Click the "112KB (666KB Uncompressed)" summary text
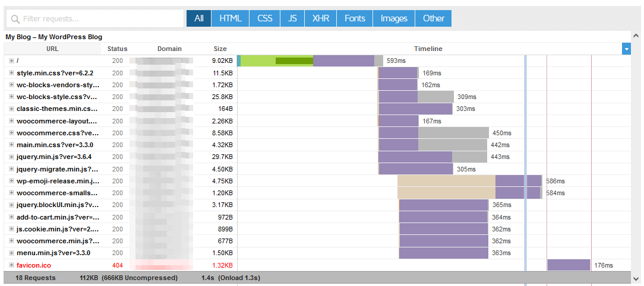The image size is (644, 286). (x=129, y=278)
